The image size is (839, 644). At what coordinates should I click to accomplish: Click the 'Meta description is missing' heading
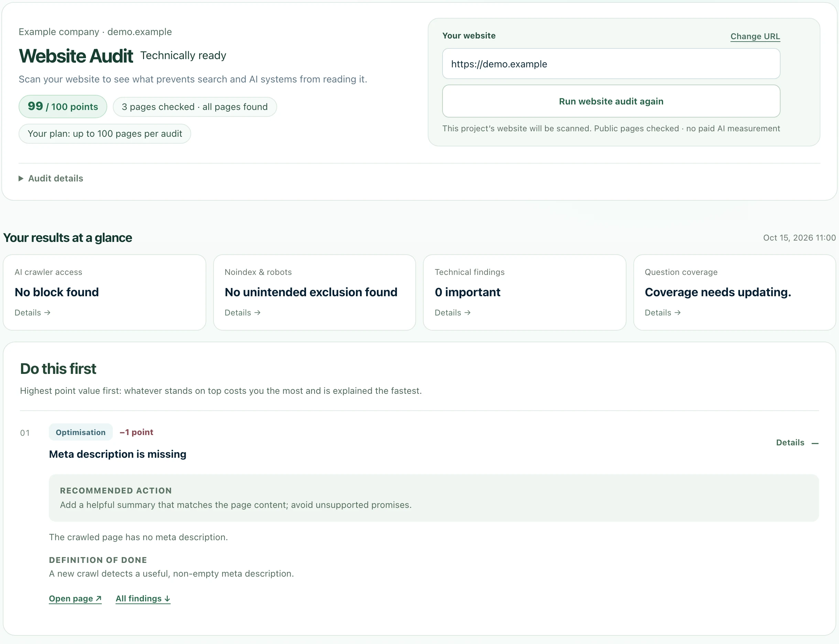[x=118, y=454]
